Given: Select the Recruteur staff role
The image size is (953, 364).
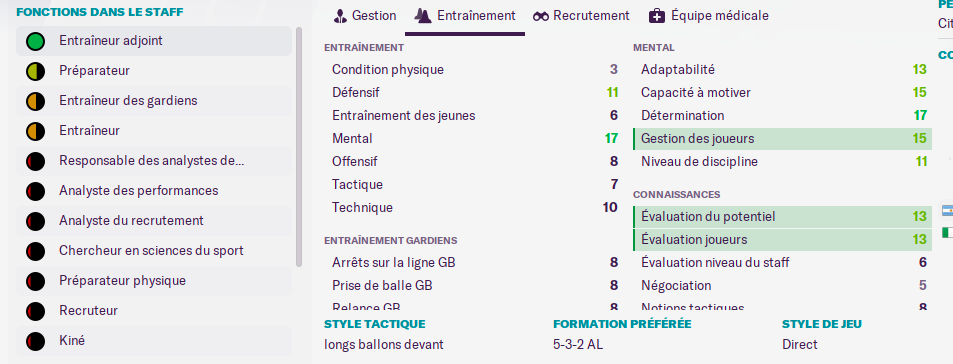Looking at the screenshot, I should (x=154, y=311).
